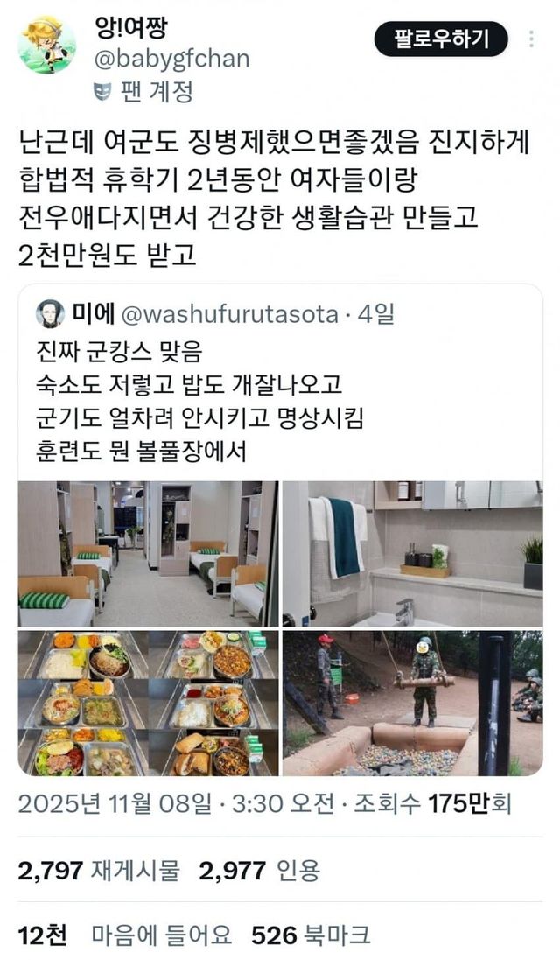The image size is (560, 960).
Task: Open the three-dot more options menu
Action: click(531, 39)
